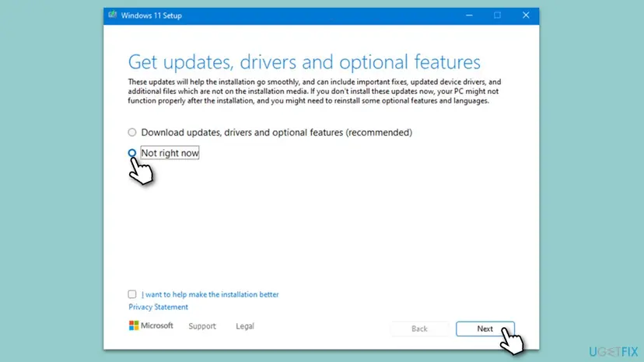Screen dimensions: 644x362
Task: Select the Not right now radio button
Action: click(132, 153)
